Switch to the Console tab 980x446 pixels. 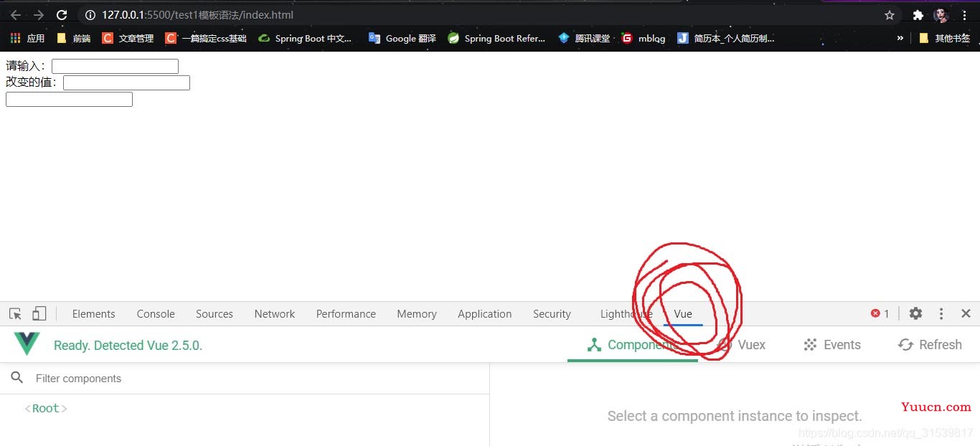pos(156,314)
